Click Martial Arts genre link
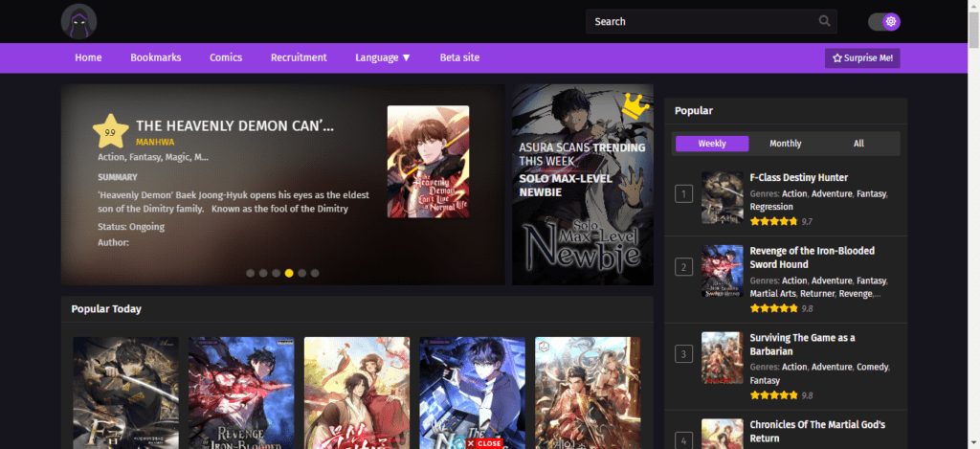Screen dimensions: 980x449 (773, 293)
